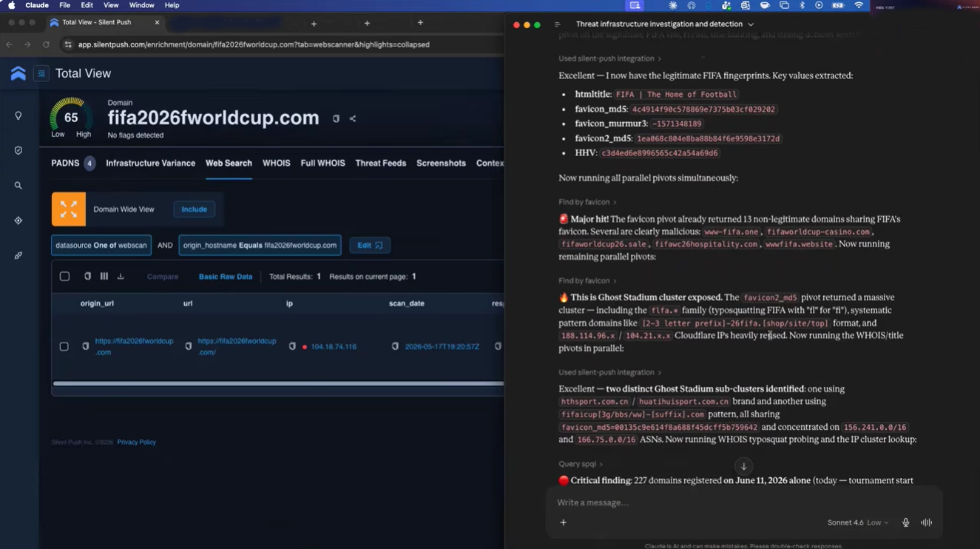Click the plus attach button in Claude message box
980x549 pixels.
[564, 522]
